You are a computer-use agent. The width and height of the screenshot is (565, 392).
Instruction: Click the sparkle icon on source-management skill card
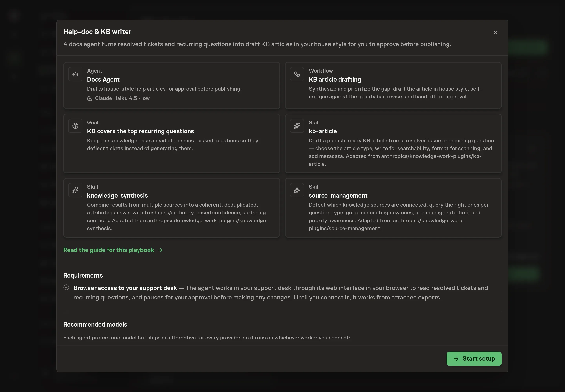(297, 190)
